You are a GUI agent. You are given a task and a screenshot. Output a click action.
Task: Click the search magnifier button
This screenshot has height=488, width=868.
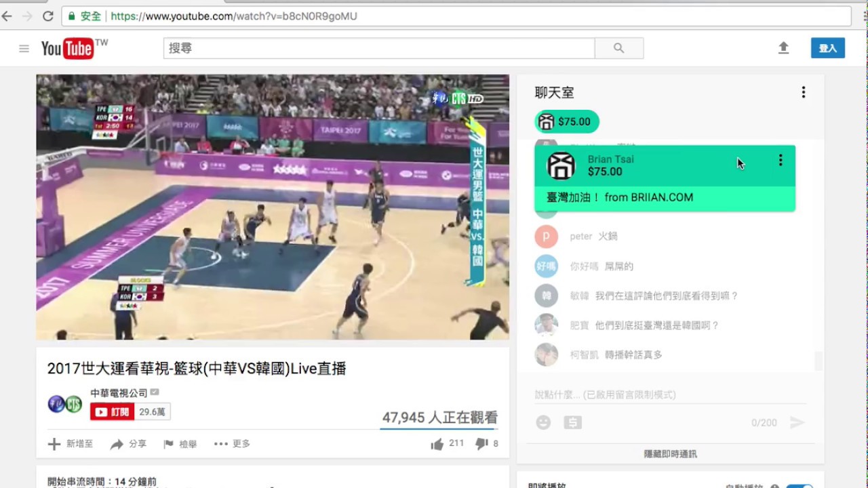[x=618, y=48]
